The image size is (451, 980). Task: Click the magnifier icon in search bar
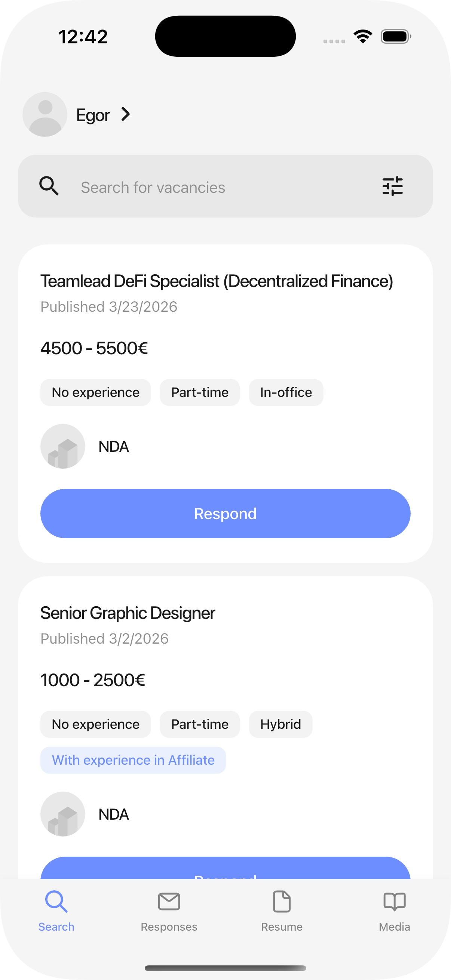pyautogui.click(x=49, y=186)
